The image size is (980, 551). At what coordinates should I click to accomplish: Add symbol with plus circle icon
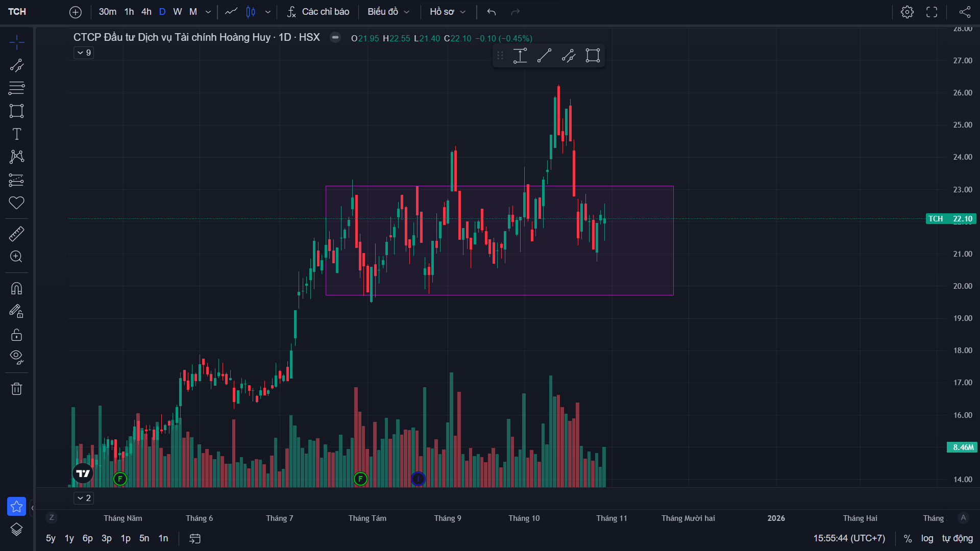tap(76, 12)
